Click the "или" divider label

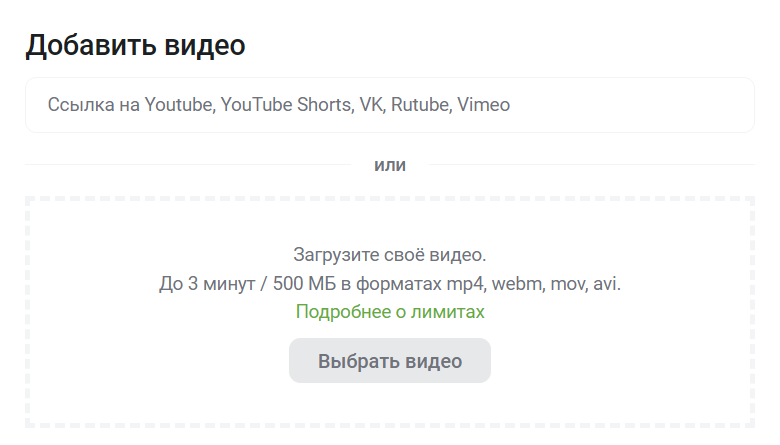(390, 165)
